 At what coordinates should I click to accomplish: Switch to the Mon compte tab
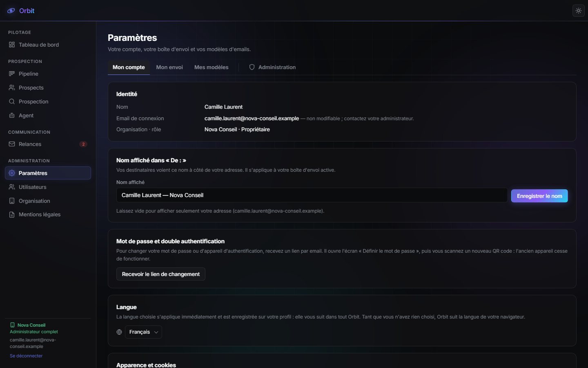tap(129, 67)
